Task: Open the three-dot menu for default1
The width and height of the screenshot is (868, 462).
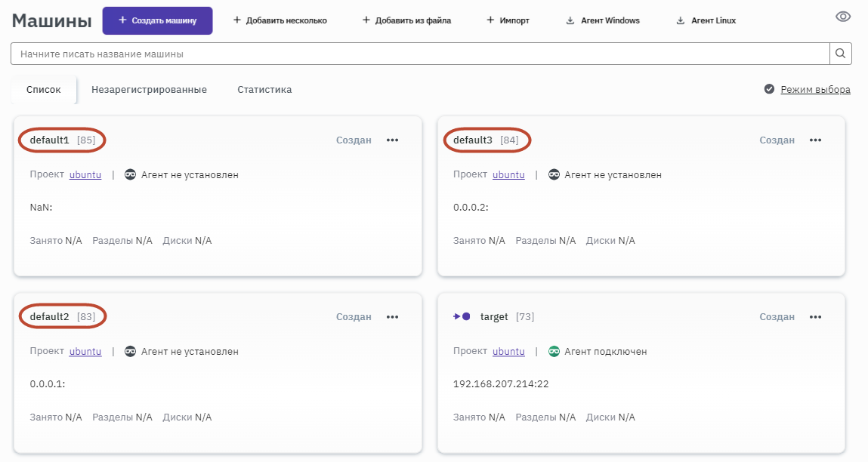Action: 392,140
